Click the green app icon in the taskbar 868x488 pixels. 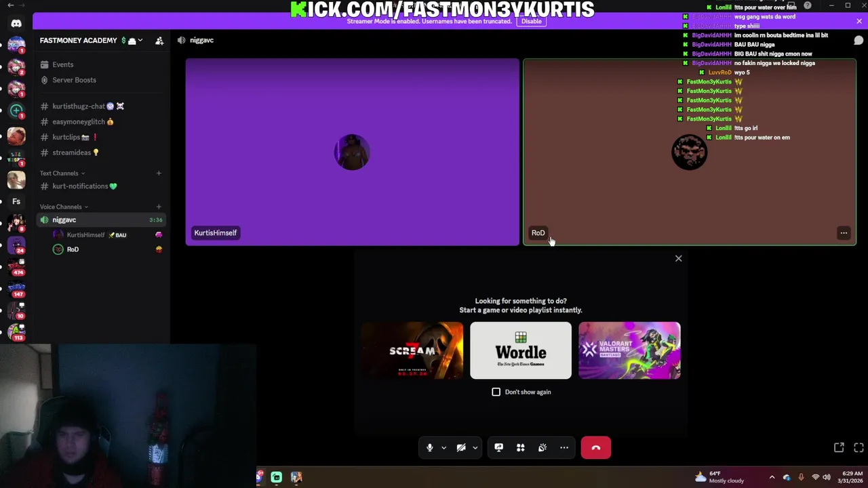click(277, 477)
